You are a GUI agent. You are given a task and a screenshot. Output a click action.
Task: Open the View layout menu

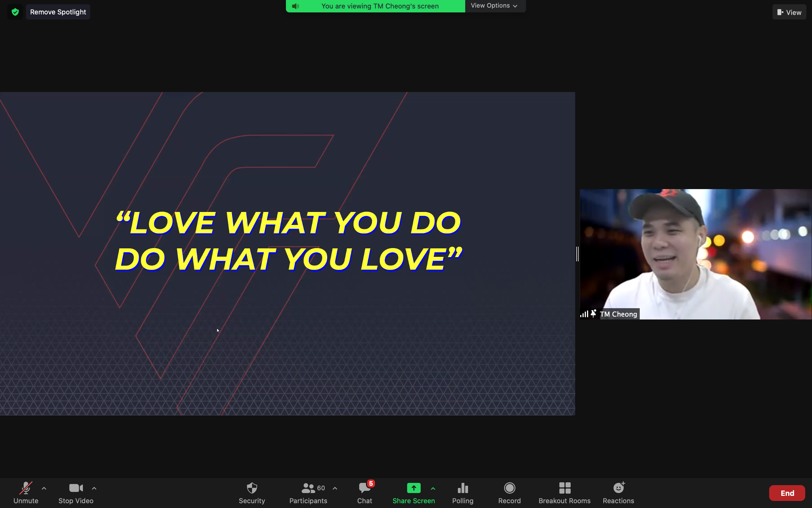tap(789, 12)
